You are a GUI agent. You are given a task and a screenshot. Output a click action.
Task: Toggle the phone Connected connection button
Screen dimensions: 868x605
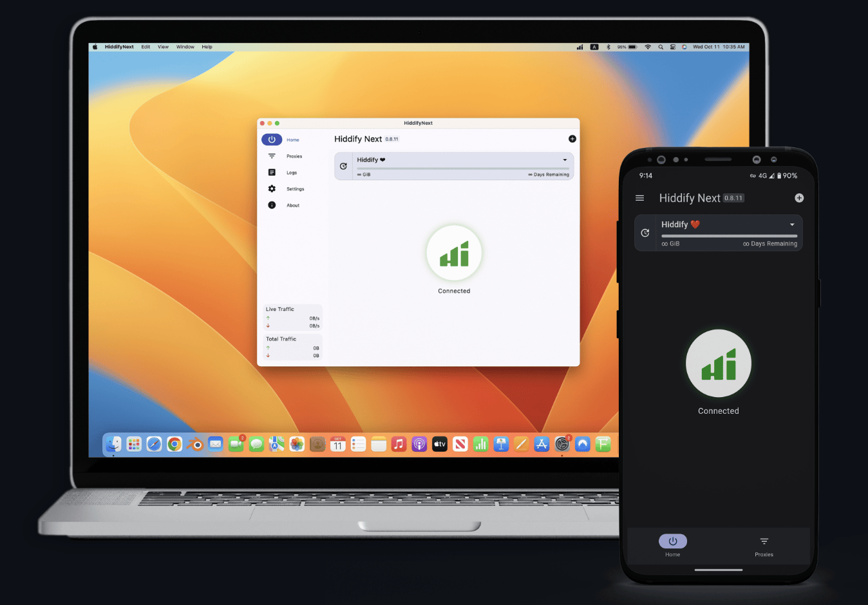coord(719,363)
